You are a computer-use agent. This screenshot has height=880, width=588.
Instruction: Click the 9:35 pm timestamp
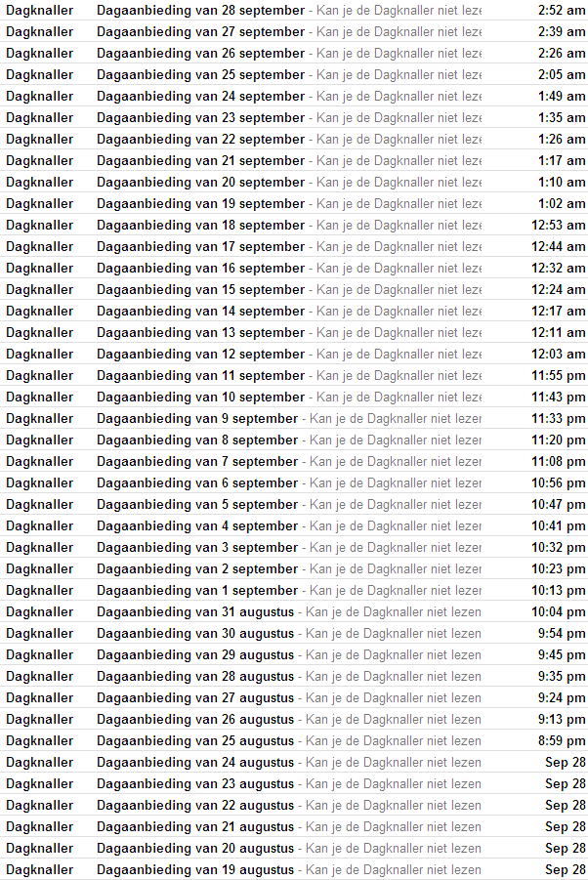(x=562, y=676)
